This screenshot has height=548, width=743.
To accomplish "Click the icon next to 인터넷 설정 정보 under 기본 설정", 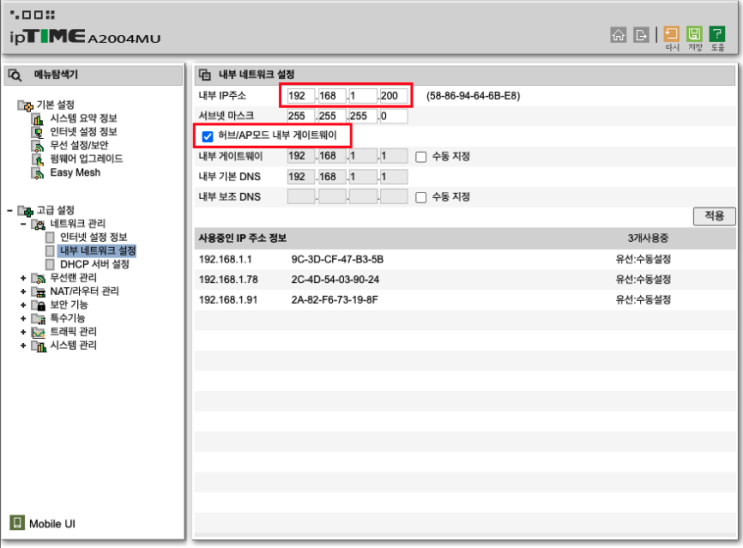I will coord(38,132).
